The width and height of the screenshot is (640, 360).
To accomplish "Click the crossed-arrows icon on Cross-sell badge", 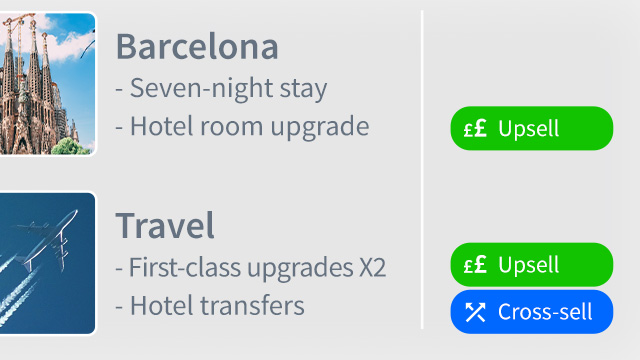I will (x=475, y=312).
